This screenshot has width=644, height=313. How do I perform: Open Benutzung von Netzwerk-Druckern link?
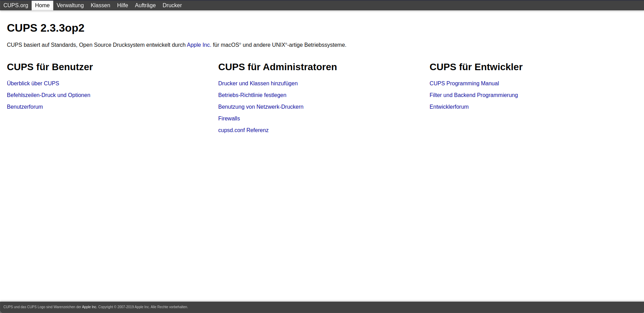[x=261, y=107]
